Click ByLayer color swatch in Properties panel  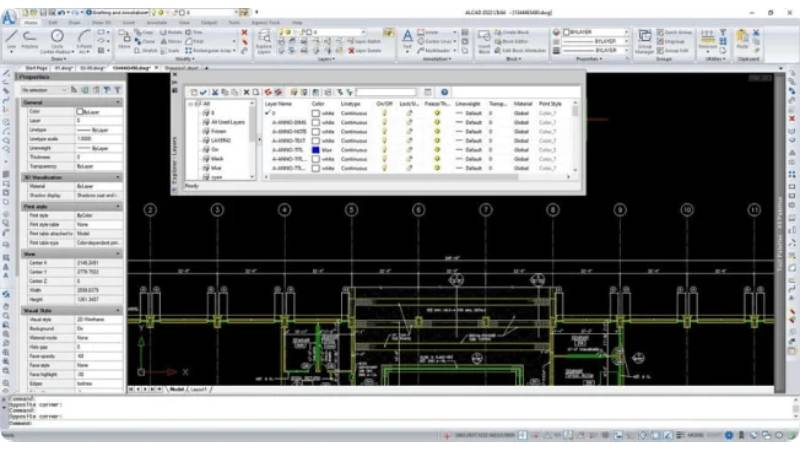click(80, 111)
